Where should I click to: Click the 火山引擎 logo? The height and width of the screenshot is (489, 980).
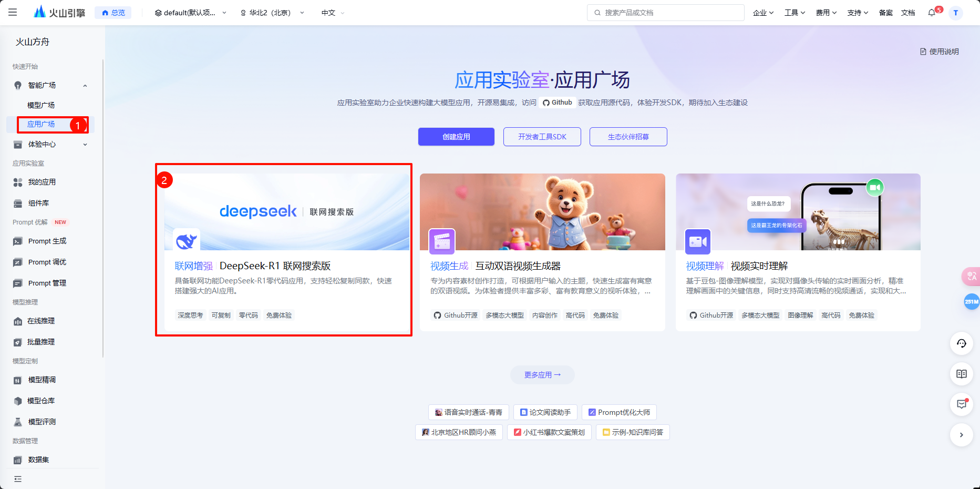59,12
